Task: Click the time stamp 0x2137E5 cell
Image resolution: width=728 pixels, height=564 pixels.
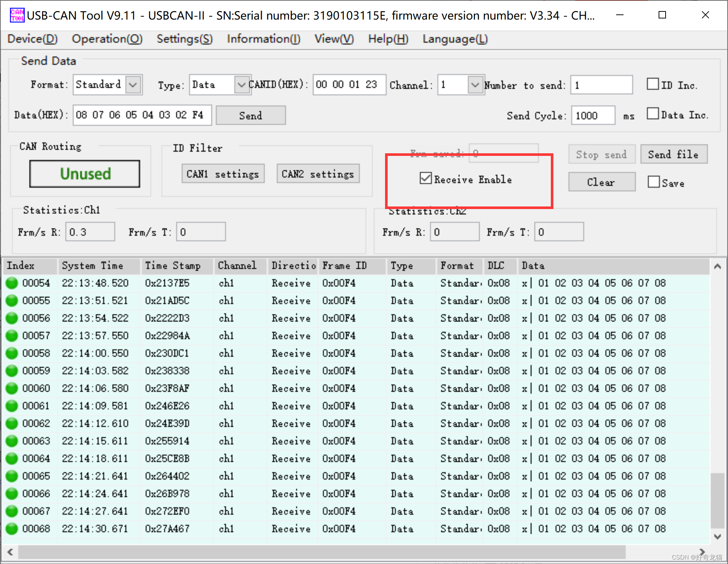Action: 167,283
